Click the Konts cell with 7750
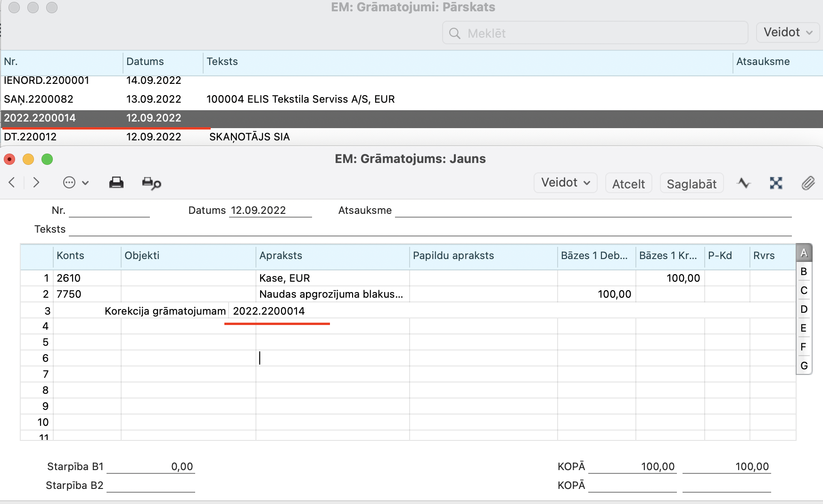This screenshot has height=504, width=823. pos(86,294)
